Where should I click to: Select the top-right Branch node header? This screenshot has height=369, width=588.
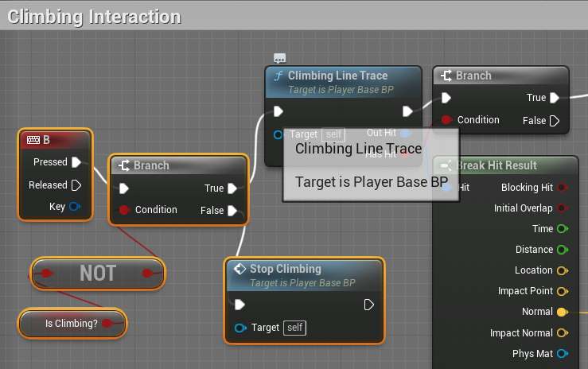[501, 76]
